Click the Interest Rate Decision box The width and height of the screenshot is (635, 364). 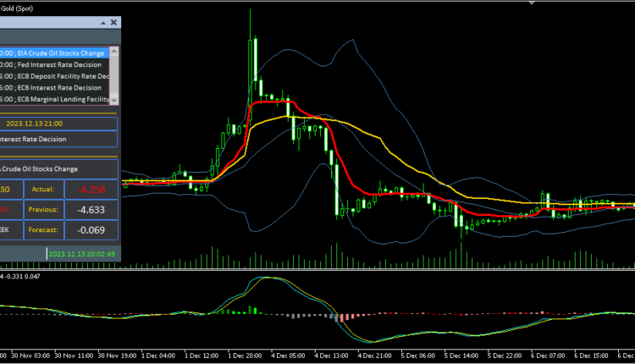pyautogui.click(x=56, y=139)
